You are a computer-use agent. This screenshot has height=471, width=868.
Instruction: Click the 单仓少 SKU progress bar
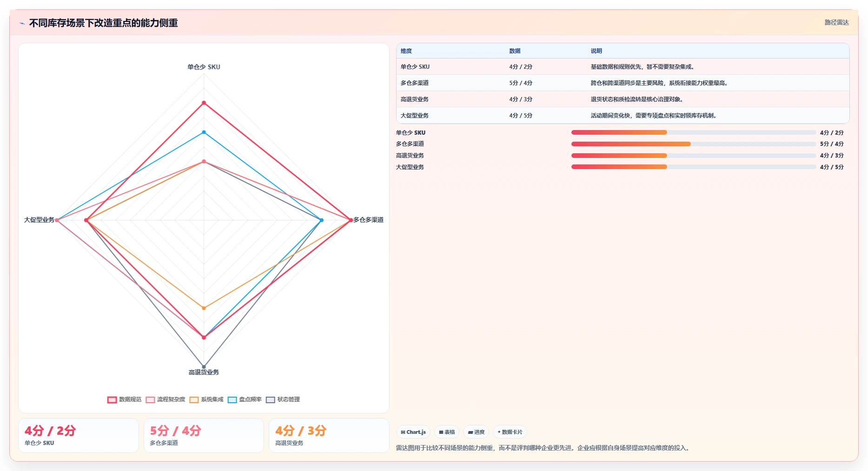point(694,132)
